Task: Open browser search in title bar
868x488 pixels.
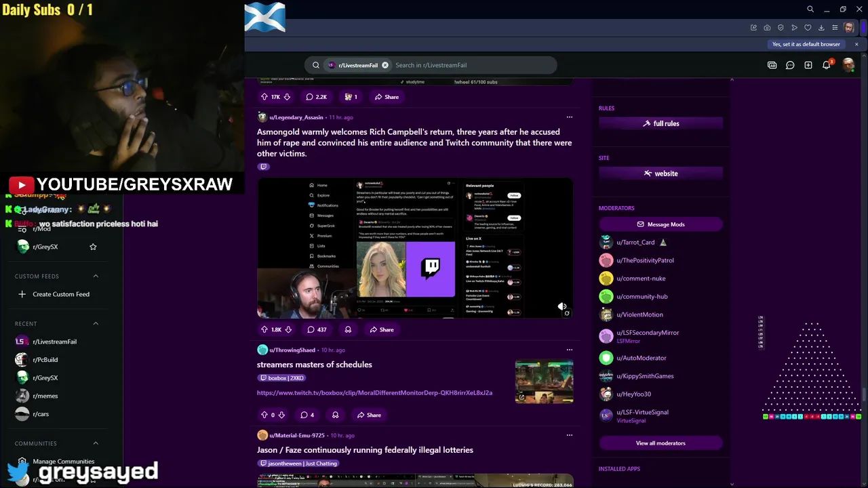Action: 810,9
